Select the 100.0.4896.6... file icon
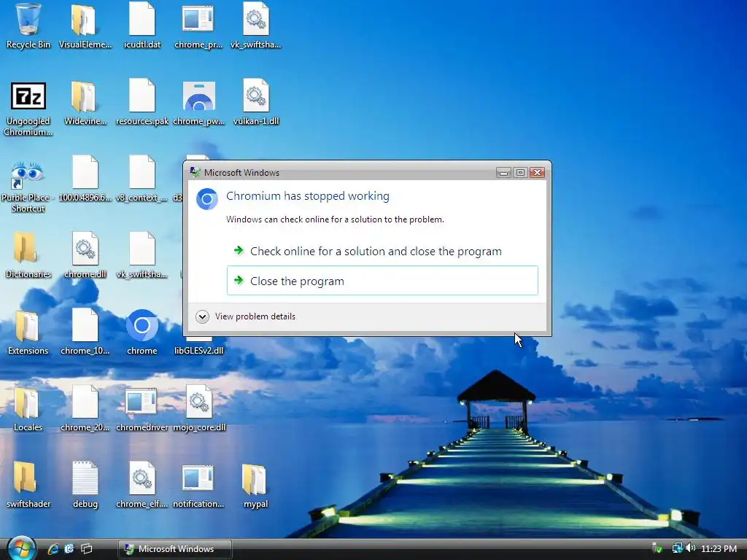Screen dimensions: 747x560 click(85, 179)
